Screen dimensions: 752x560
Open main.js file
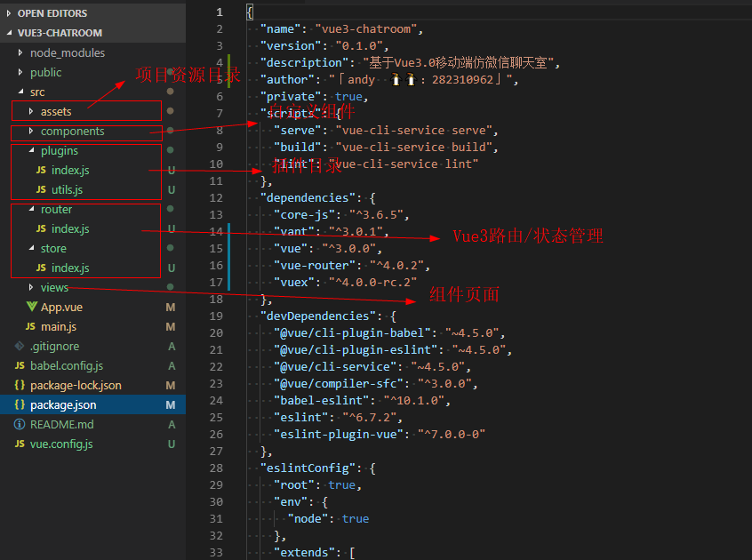click(59, 327)
